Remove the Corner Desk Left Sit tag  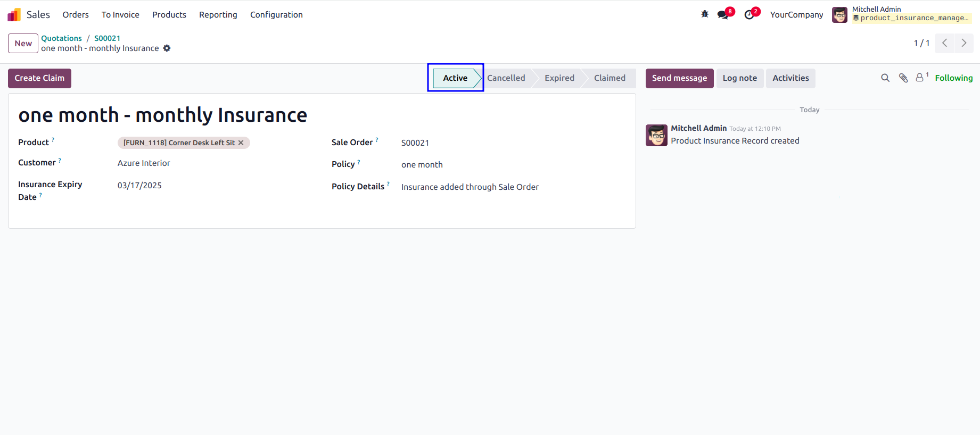[241, 143]
